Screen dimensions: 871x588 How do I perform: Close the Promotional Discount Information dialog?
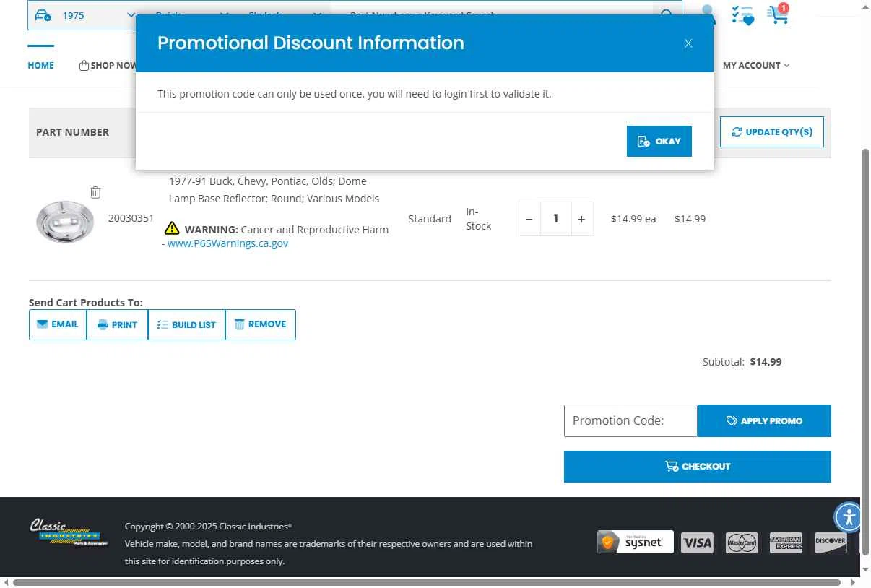688,43
